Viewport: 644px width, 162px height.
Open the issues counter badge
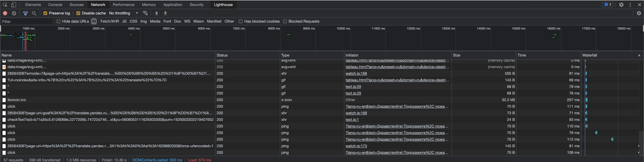click(608, 5)
